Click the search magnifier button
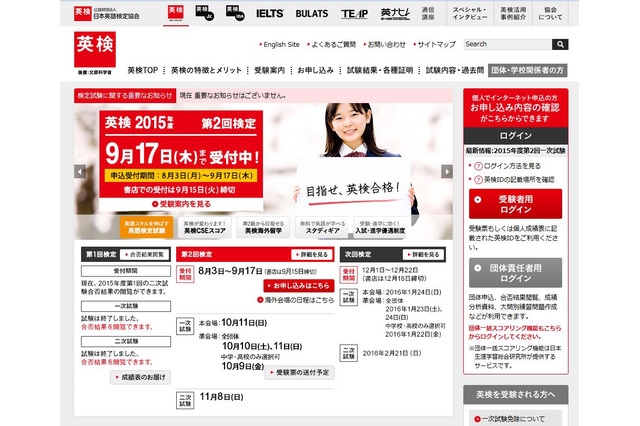Screen dimensions: 640x426 (560, 44)
